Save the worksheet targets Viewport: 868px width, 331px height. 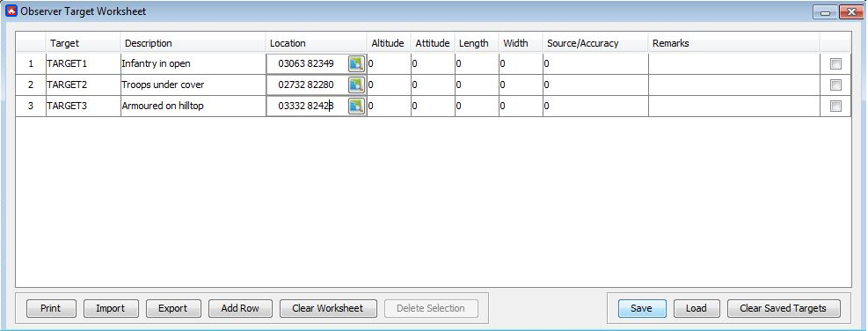(x=642, y=308)
